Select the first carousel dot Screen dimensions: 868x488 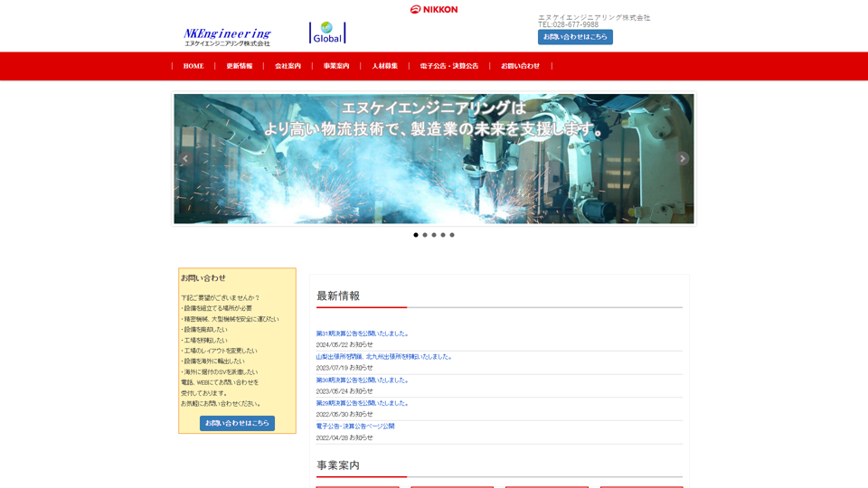[x=416, y=235]
